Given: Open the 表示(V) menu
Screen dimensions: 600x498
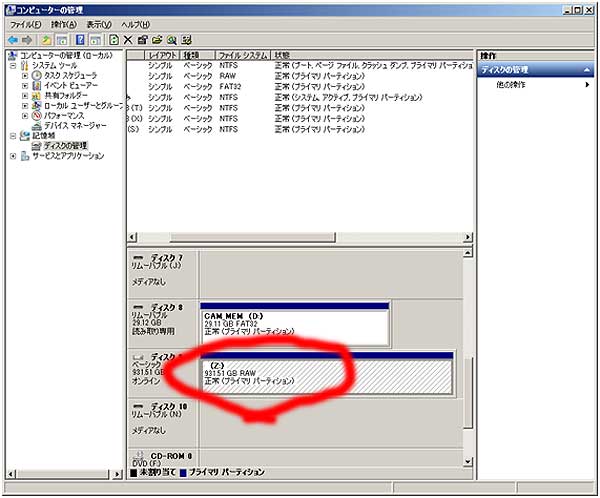Looking at the screenshot, I should pos(98,23).
